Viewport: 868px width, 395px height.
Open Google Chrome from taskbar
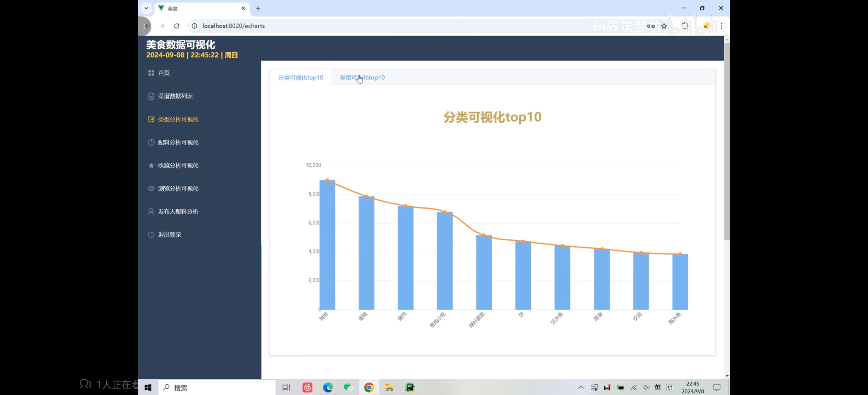[369, 388]
